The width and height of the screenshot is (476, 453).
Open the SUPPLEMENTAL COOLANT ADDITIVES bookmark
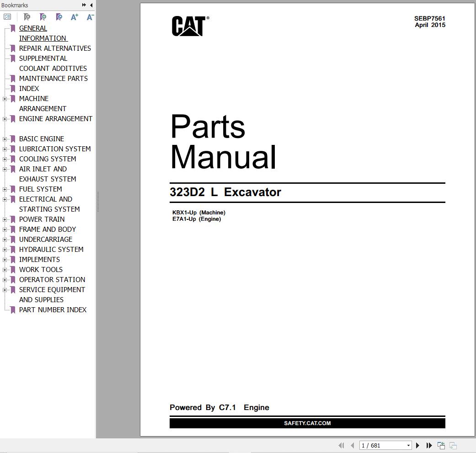click(53, 63)
